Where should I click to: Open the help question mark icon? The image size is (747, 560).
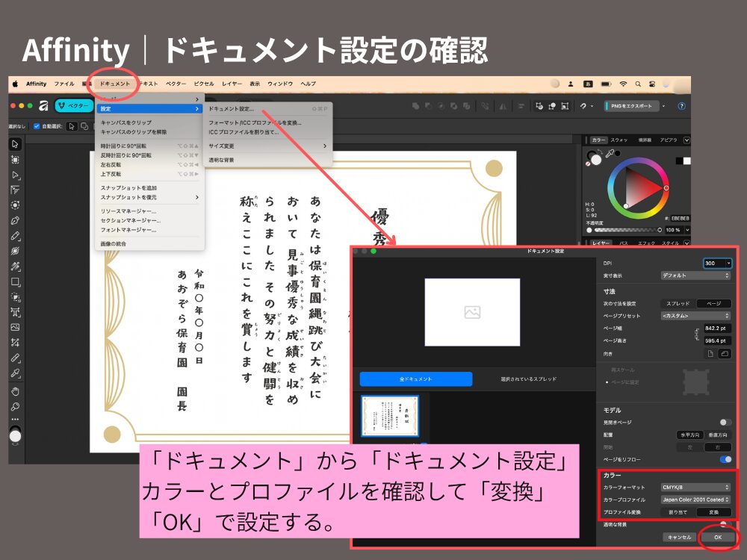[682, 106]
